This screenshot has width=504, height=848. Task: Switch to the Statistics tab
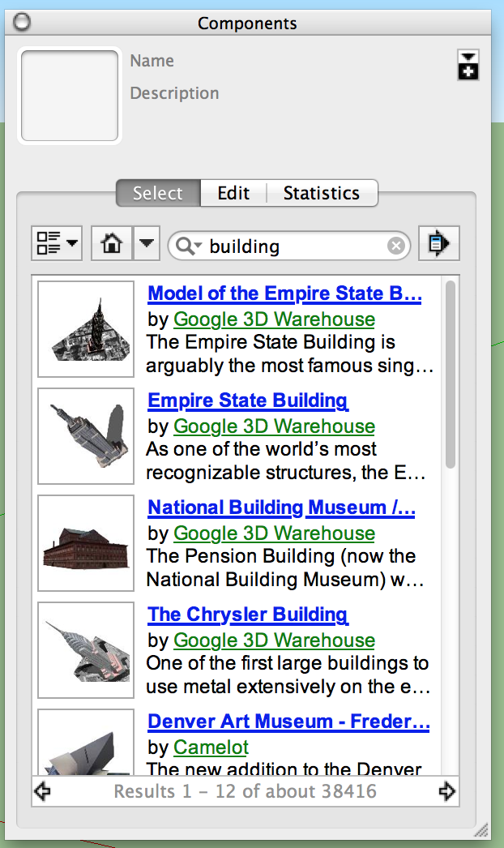pos(322,193)
